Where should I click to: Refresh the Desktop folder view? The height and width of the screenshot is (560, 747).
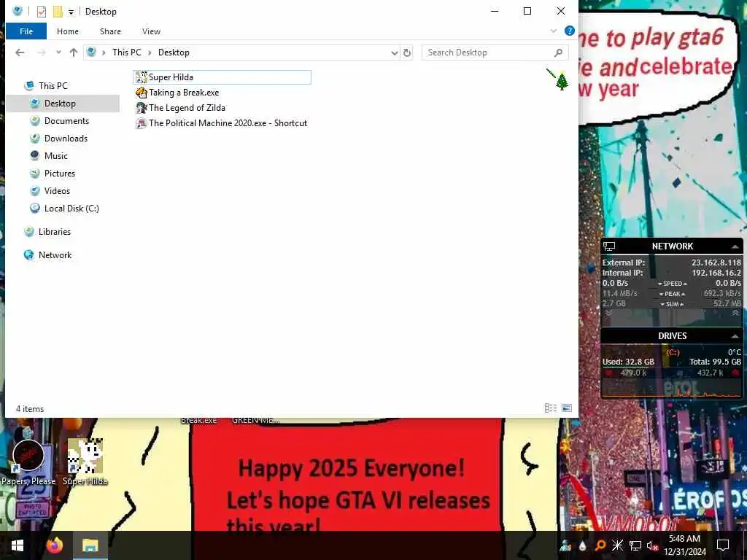407,52
